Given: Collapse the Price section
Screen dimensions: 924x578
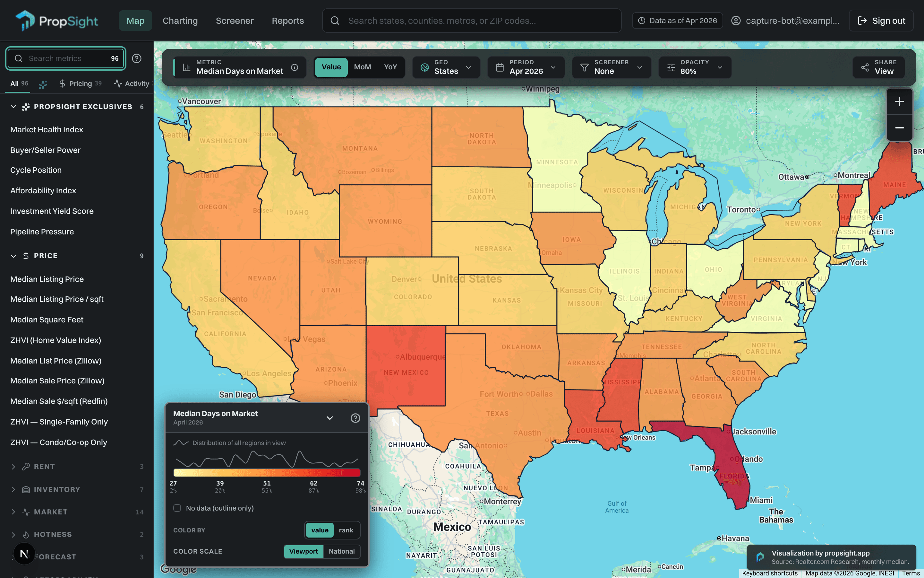Looking at the screenshot, I should [x=13, y=256].
